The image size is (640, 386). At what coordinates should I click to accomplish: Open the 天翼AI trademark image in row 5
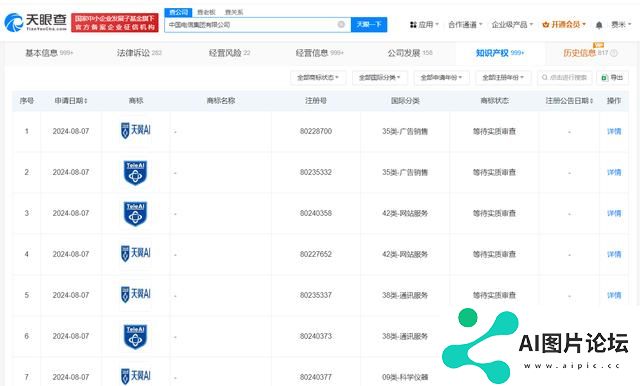[x=136, y=294]
